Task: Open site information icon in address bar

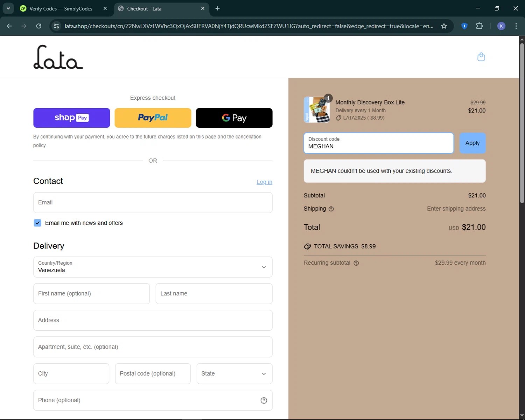Action: (56, 26)
